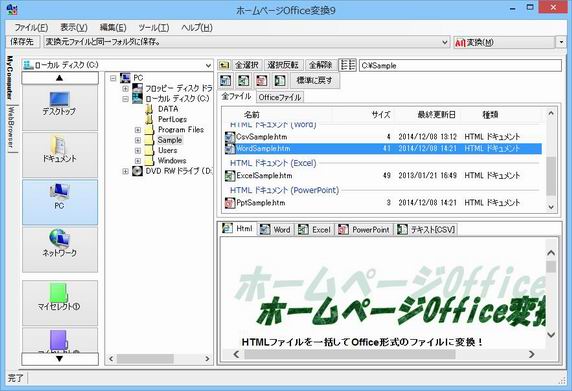Open the ヘルプ(H) menu
The image size is (572, 391).
pos(197,27)
